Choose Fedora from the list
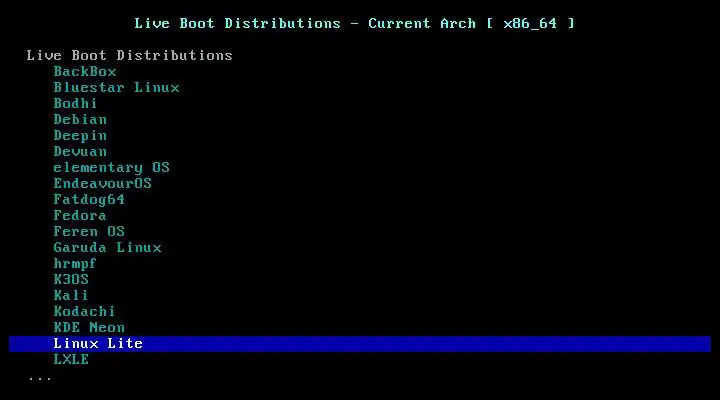The width and height of the screenshot is (720, 400). point(80,215)
